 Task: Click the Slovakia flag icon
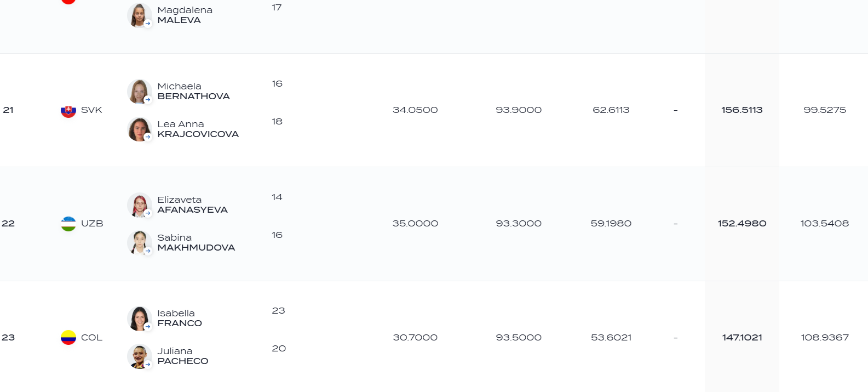[x=68, y=110]
